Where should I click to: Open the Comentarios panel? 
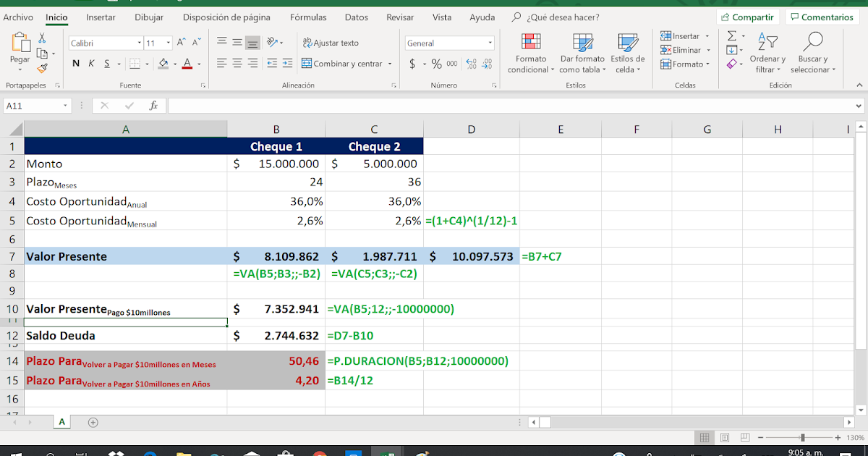click(x=821, y=16)
